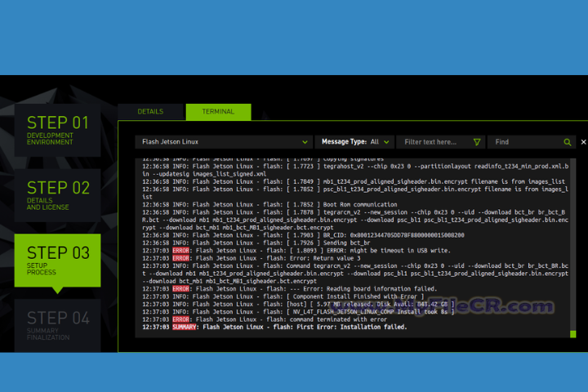Open Step 02 Details and License
The height and width of the screenshot is (392, 588).
pos(57,194)
